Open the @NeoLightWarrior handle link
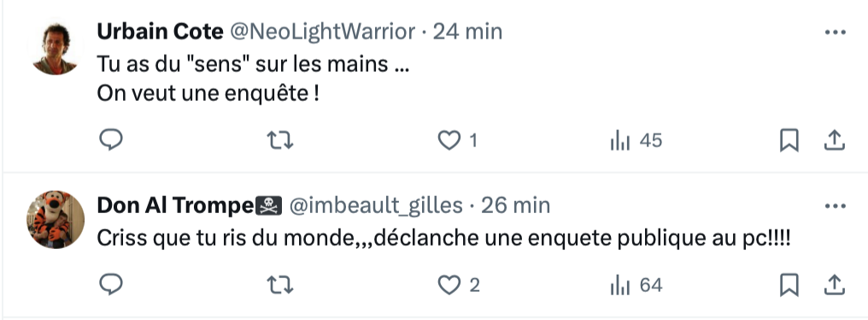Screen dimensions: 868x320 click(322, 32)
